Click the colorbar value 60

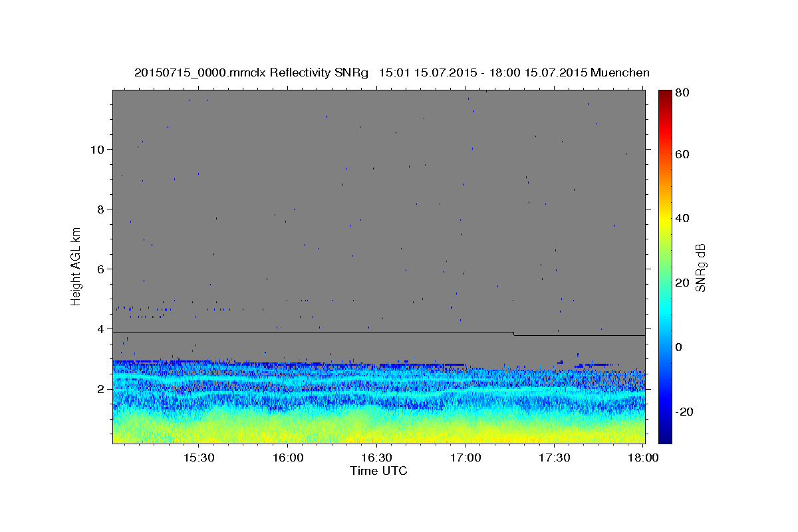tap(682, 154)
